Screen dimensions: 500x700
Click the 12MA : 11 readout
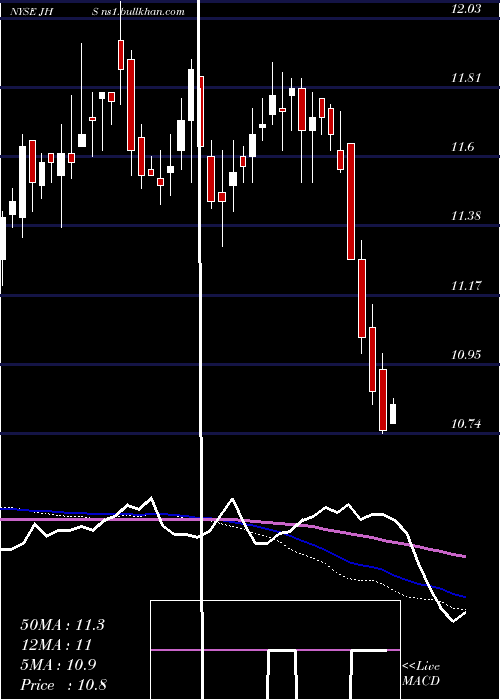click(x=56, y=645)
